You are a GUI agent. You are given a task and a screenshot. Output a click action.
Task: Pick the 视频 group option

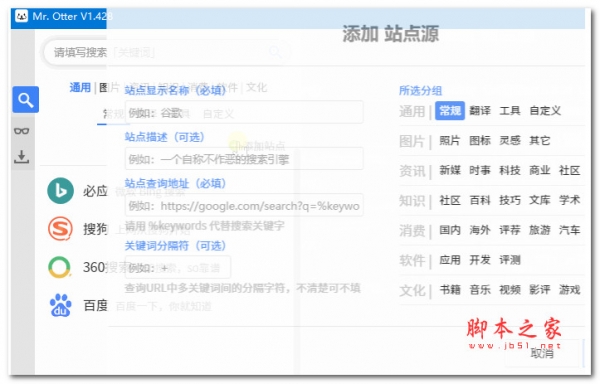point(510,290)
